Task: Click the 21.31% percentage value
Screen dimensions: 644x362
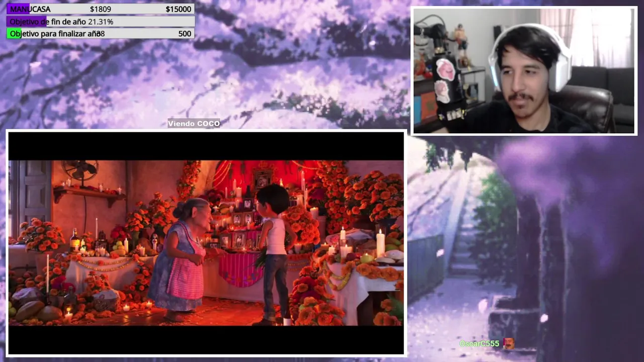Action: click(101, 22)
